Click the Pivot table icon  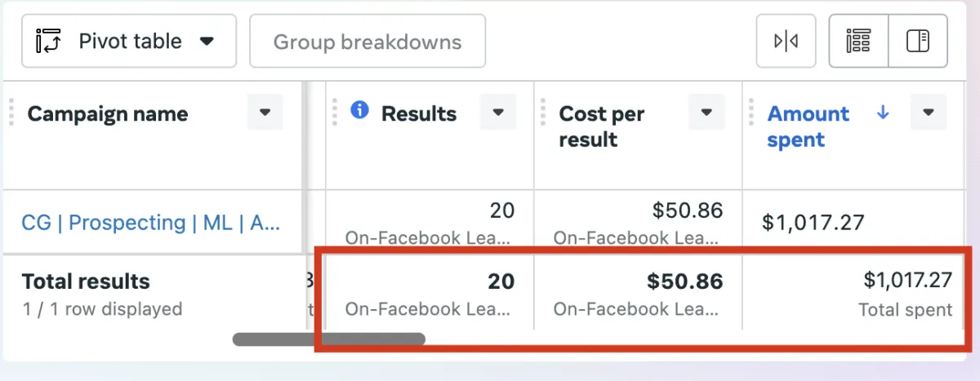click(49, 41)
